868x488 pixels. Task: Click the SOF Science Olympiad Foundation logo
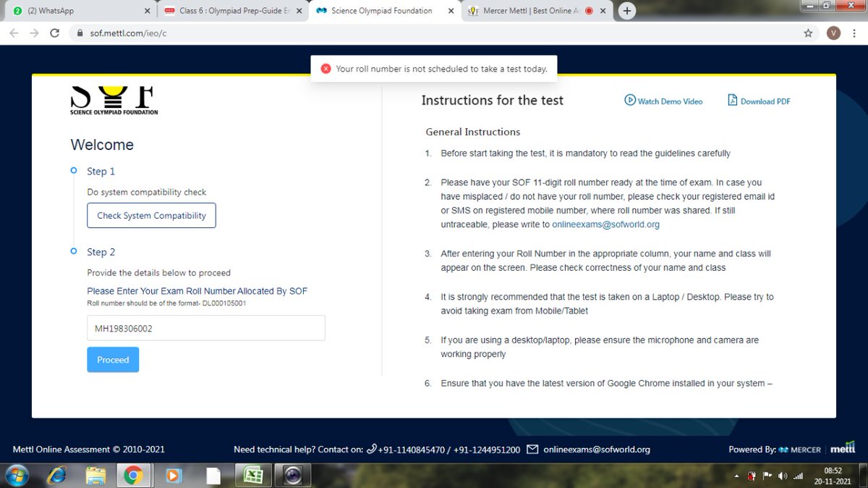pyautogui.click(x=114, y=101)
